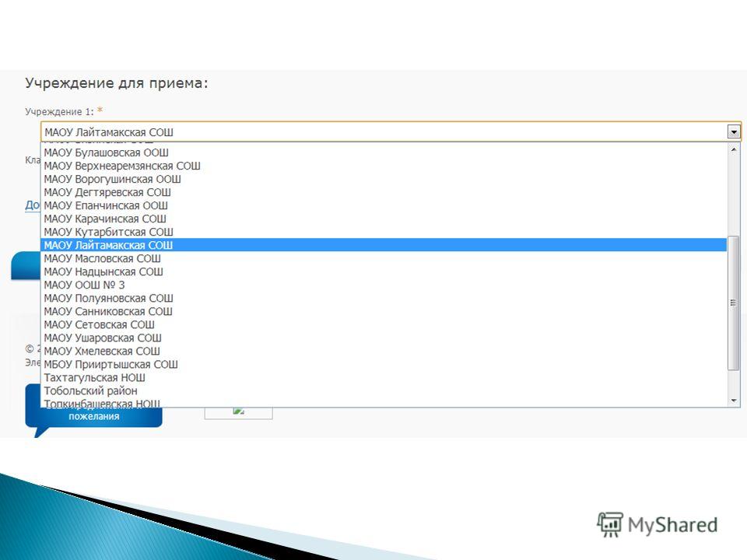Click the dropdown list scroll down arrow

click(734, 401)
